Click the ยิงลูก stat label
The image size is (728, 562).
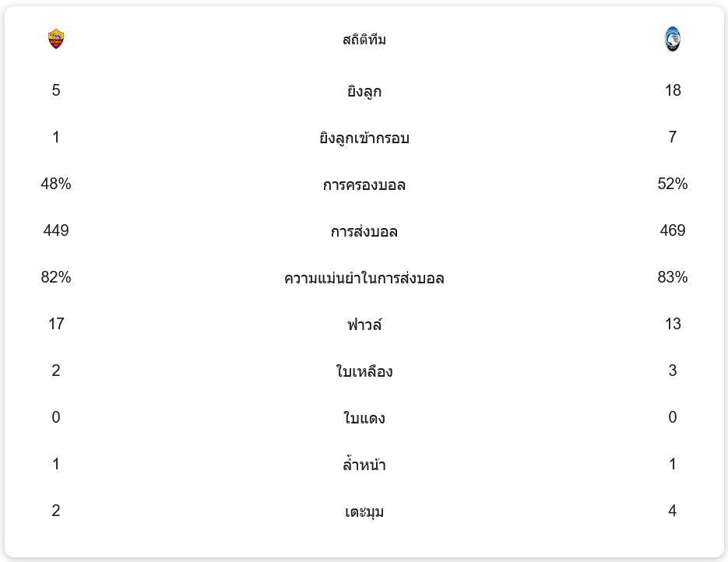364,91
